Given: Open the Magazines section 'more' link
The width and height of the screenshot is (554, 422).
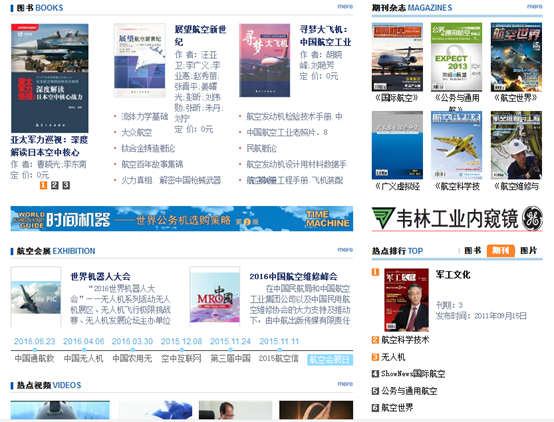Looking at the screenshot, I should pyautogui.click(x=534, y=6).
